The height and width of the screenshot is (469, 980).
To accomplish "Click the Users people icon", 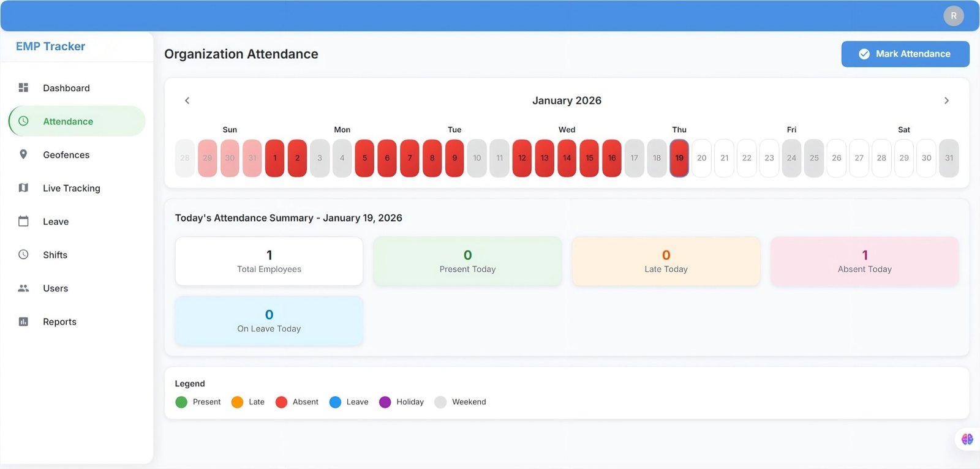I will click(x=23, y=288).
